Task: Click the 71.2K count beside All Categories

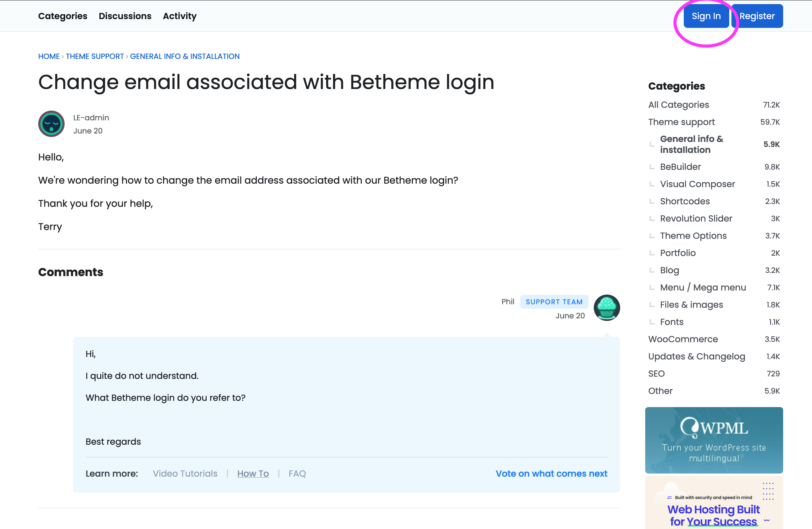Action: click(771, 105)
